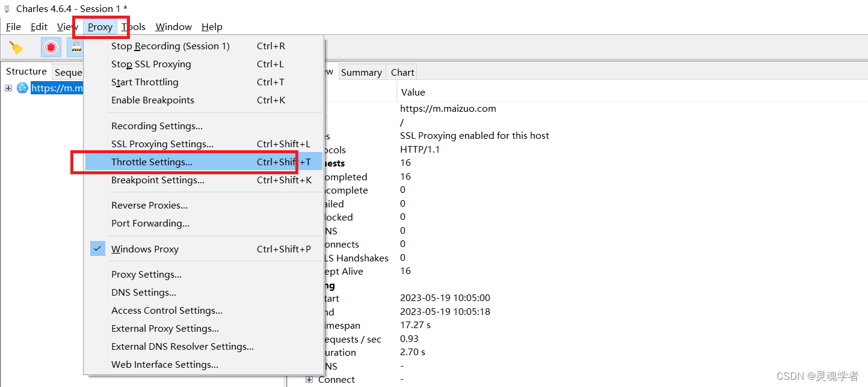The image size is (868, 387).
Task: Click SSL Proxying enabled for this host
Action: click(x=475, y=136)
